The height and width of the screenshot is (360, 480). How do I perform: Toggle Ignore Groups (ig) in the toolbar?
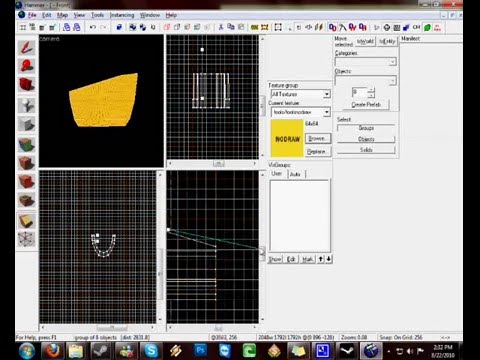[153, 27]
